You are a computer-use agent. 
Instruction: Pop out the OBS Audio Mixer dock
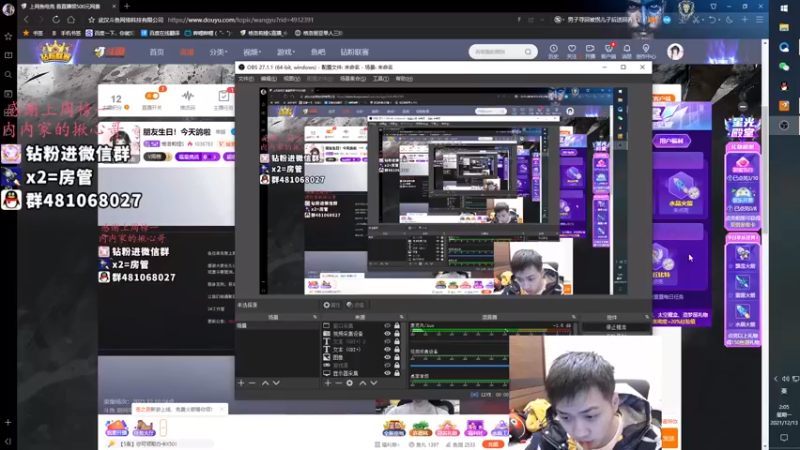[573, 317]
